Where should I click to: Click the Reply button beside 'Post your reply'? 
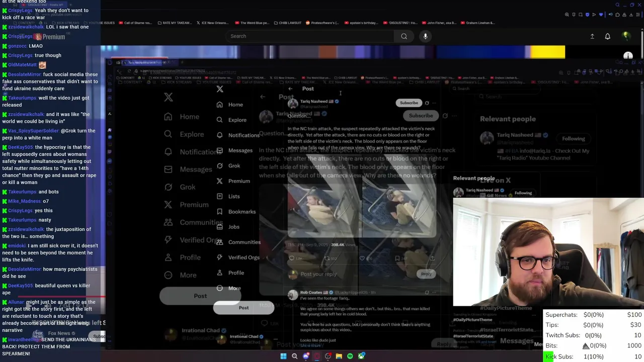click(x=426, y=274)
